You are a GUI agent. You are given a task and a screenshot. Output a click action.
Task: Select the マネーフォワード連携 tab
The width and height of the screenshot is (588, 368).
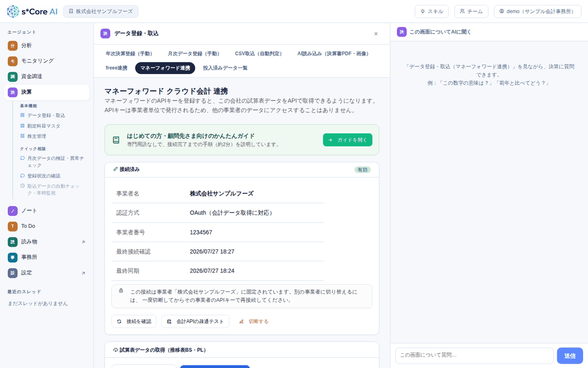tap(165, 68)
